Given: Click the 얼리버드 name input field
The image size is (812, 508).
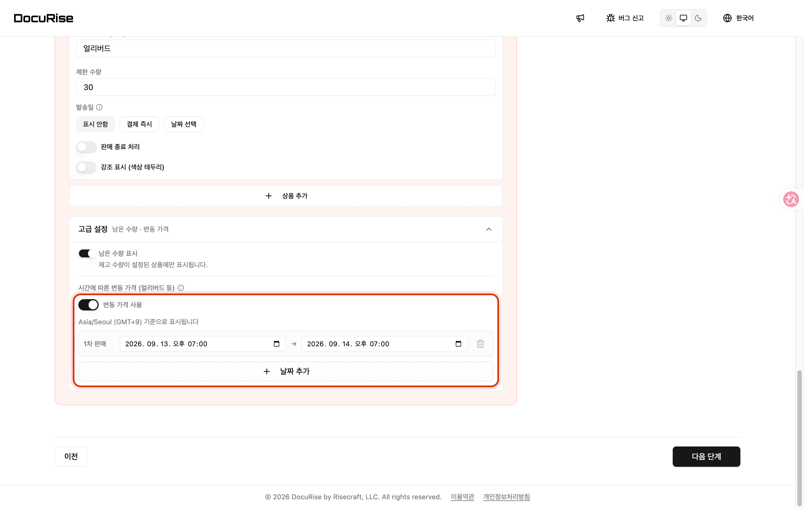Looking at the screenshot, I should coord(286,48).
